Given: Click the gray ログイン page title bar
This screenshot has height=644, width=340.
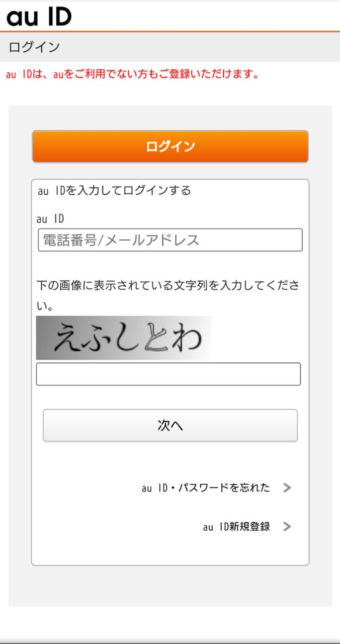Looking at the screenshot, I should pos(170,47).
